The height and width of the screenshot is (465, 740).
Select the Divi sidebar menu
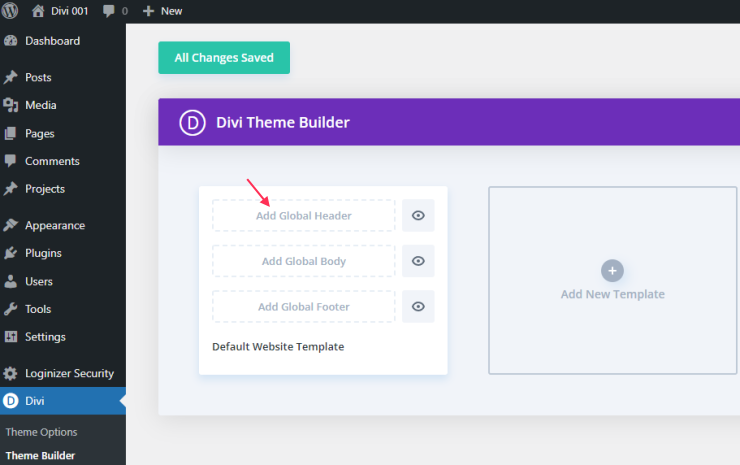click(63, 401)
